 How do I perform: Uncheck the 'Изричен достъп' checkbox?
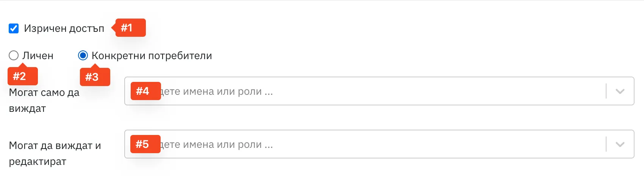tap(14, 28)
